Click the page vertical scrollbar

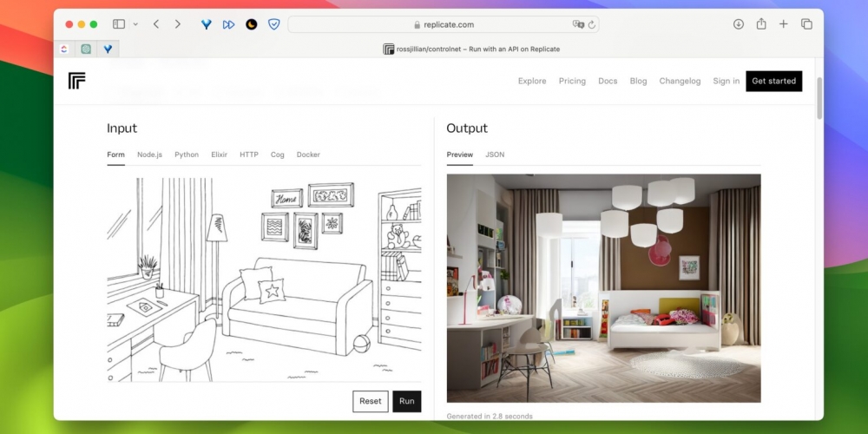pos(819,98)
